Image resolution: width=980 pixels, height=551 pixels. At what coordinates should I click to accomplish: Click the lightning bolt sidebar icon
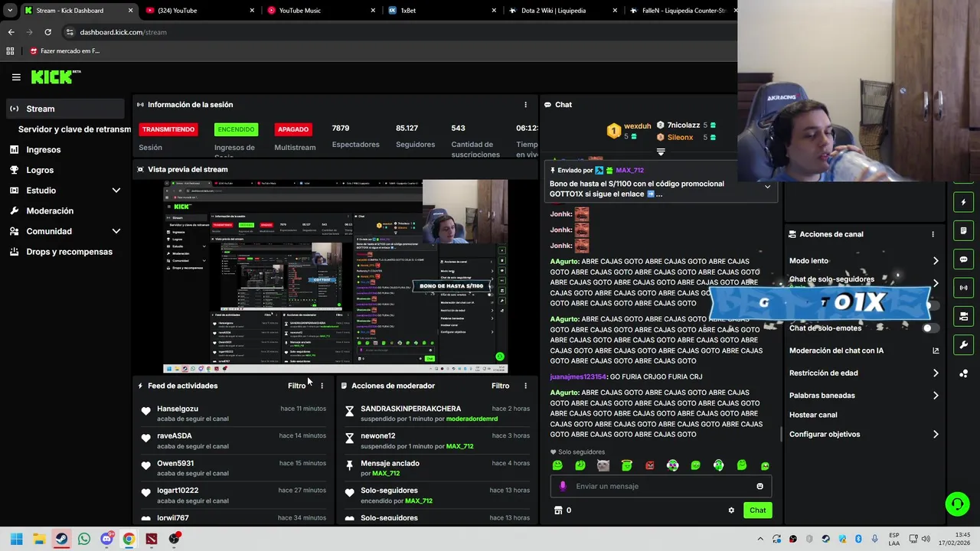964,203
